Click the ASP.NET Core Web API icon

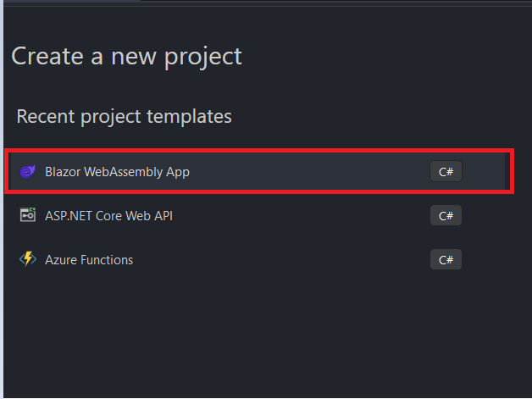tap(28, 215)
